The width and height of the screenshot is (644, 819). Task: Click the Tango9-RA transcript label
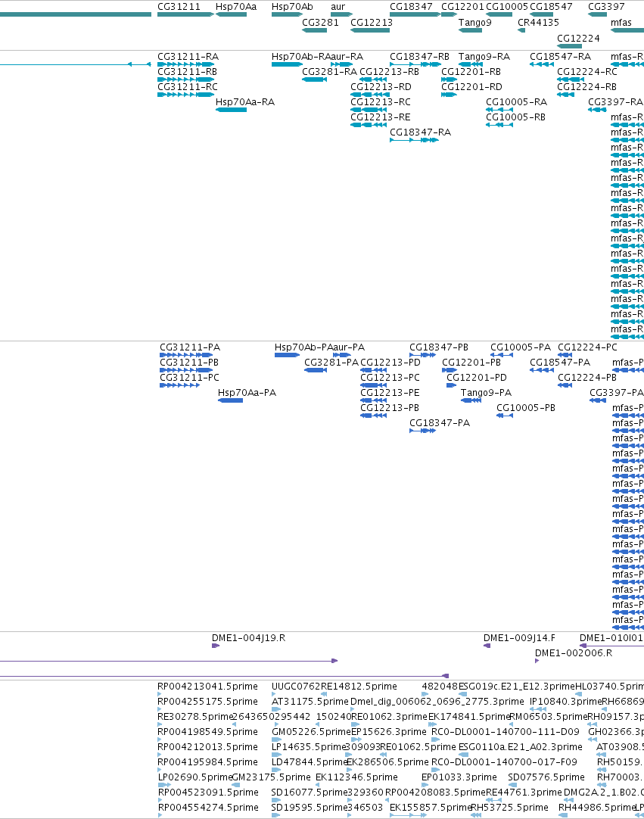coord(484,57)
